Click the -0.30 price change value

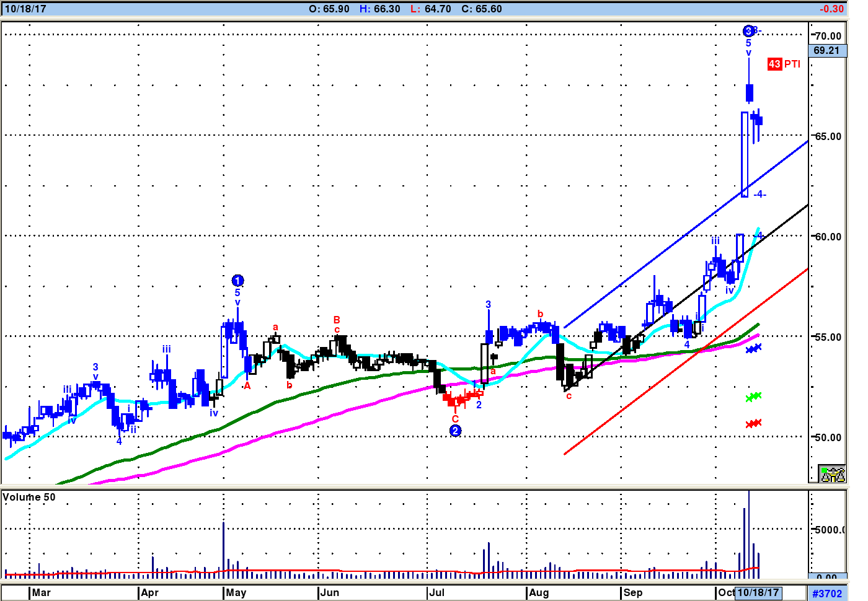(831, 9)
